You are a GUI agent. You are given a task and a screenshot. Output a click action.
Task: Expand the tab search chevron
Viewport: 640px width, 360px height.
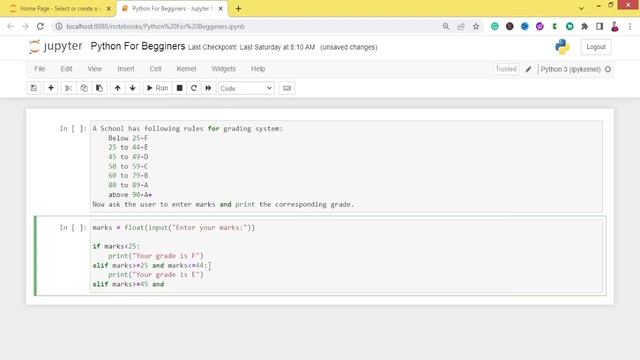pos(581,8)
